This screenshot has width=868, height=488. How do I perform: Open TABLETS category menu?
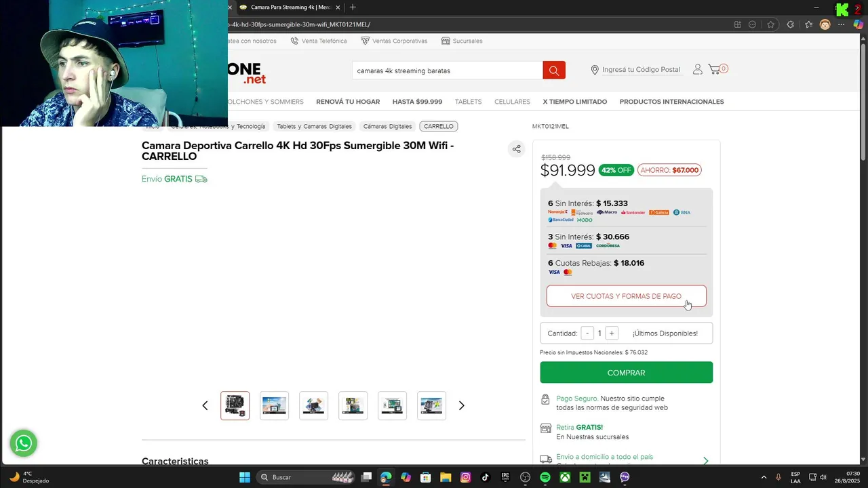468,102
